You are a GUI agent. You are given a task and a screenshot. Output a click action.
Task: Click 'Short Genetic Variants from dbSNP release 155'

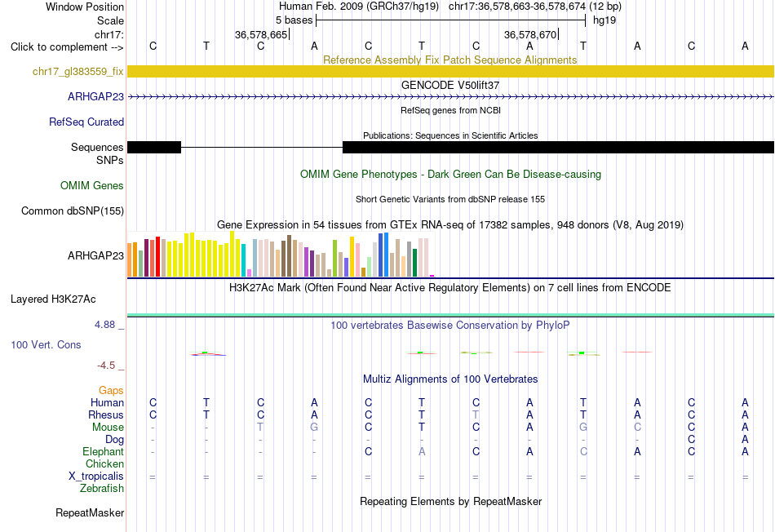pyautogui.click(x=450, y=199)
